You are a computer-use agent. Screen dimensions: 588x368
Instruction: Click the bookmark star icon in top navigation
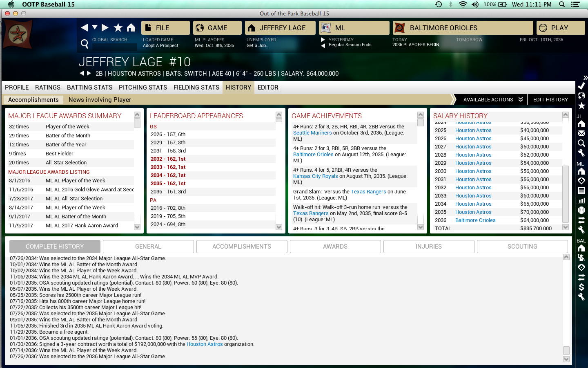click(118, 27)
